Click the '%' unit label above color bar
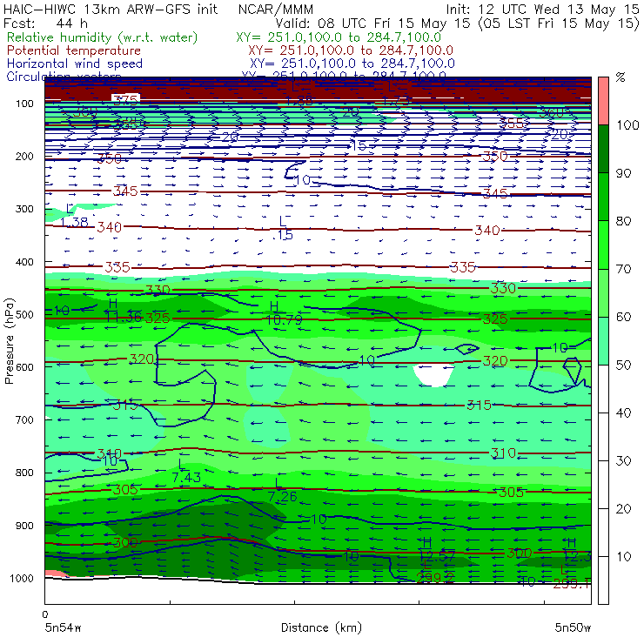Image resolution: width=644 pixels, height=644 pixels. click(x=621, y=77)
